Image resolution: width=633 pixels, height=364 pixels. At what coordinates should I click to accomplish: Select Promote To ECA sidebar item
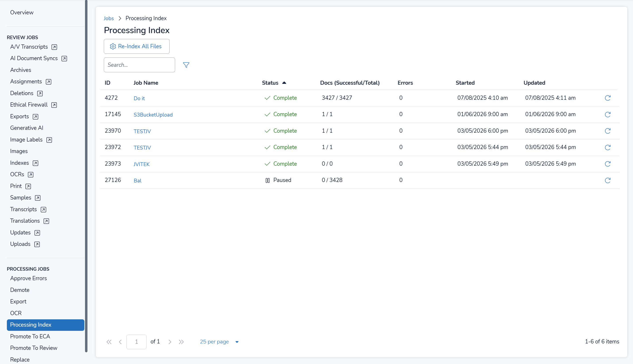click(x=30, y=336)
